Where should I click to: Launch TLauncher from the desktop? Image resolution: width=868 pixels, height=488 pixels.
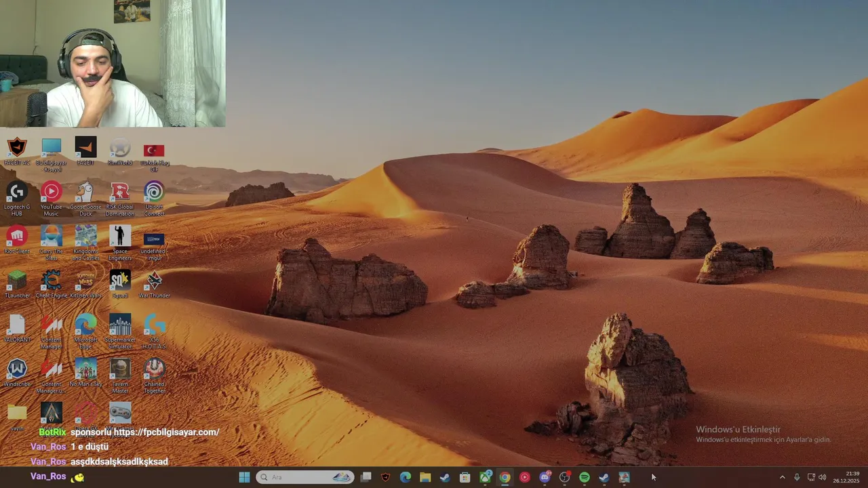(x=17, y=284)
